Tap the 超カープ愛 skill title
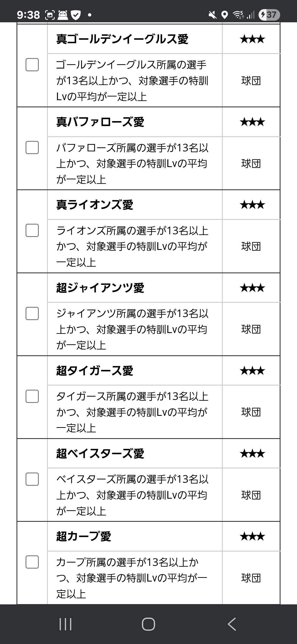 point(84,536)
